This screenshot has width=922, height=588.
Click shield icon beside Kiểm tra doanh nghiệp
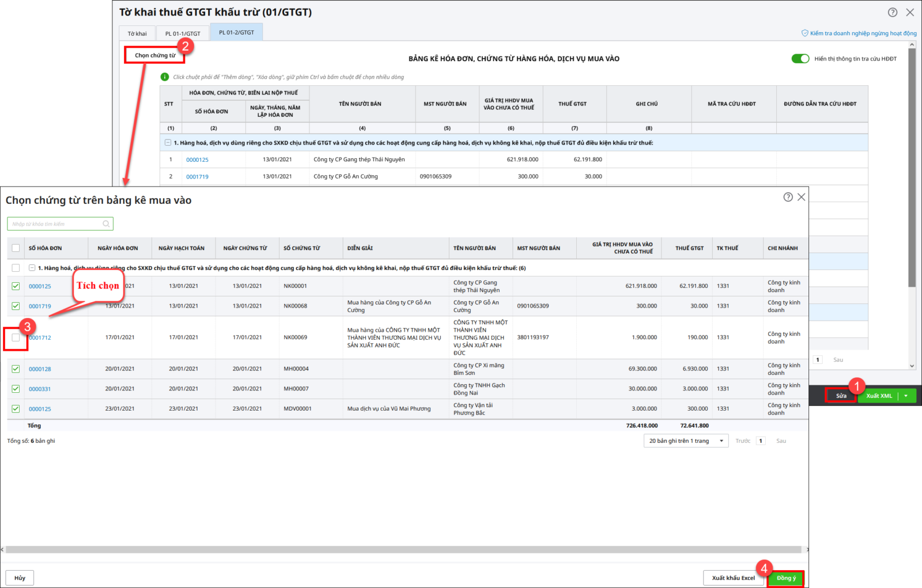[x=804, y=33]
